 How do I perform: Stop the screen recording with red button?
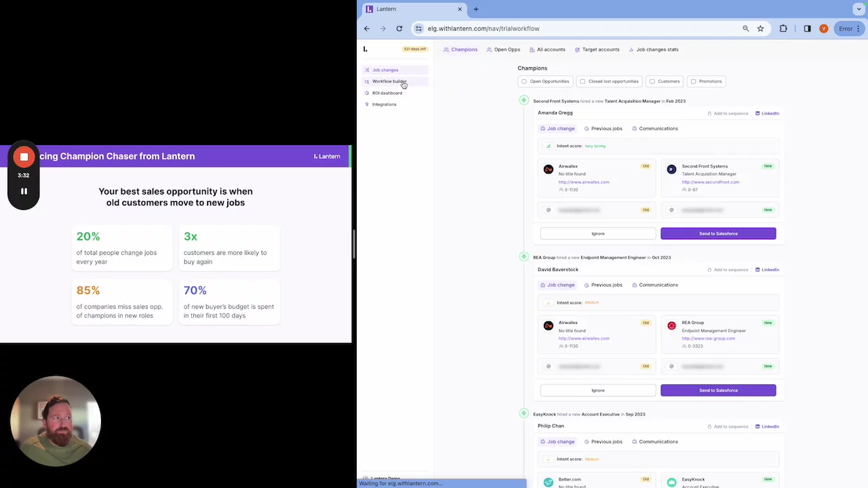[x=24, y=157]
